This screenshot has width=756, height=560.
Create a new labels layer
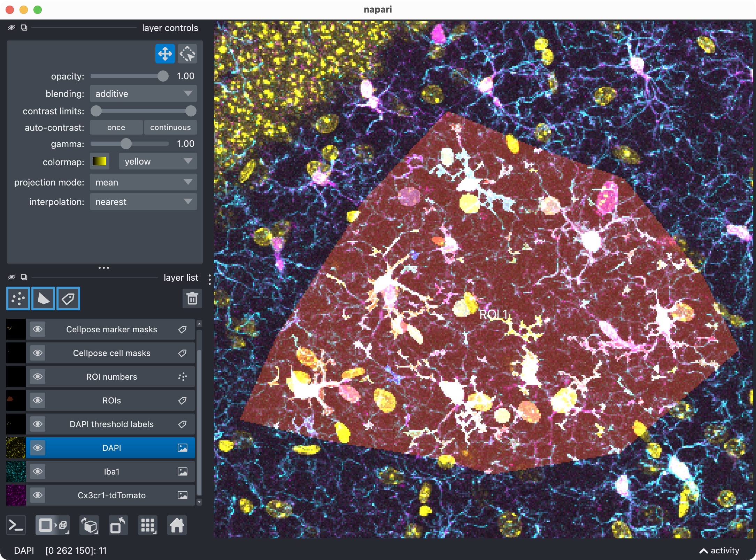pos(68,298)
